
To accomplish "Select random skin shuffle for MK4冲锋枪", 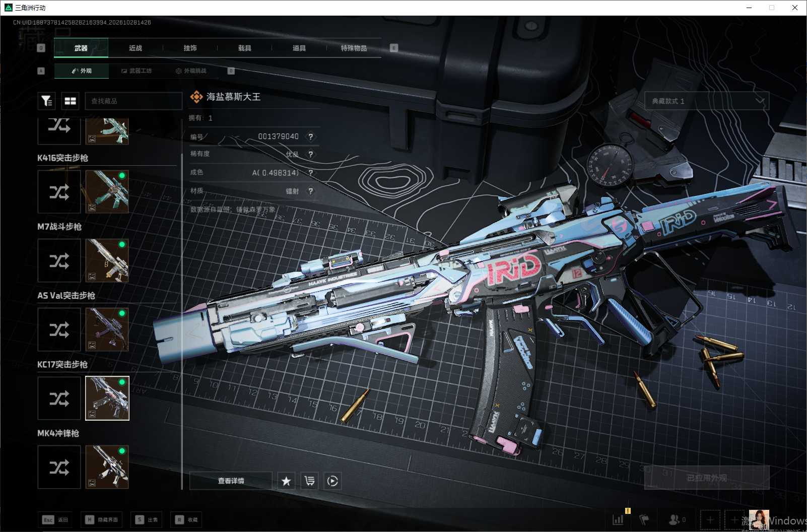I will pos(59,467).
